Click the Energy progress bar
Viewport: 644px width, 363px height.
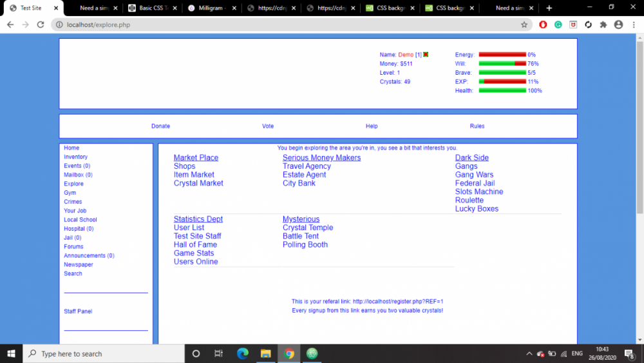pyautogui.click(x=502, y=55)
